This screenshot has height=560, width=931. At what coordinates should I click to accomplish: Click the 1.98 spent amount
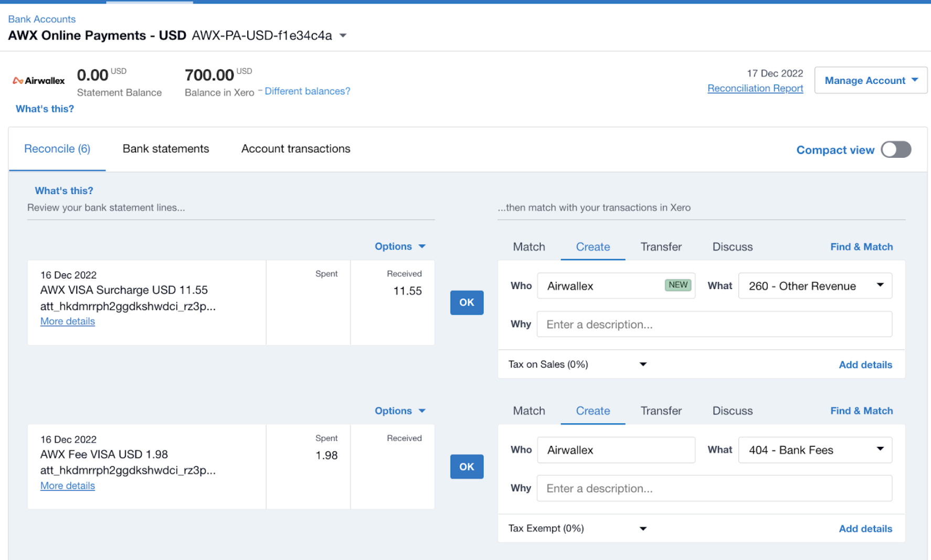[x=326, y=456]
